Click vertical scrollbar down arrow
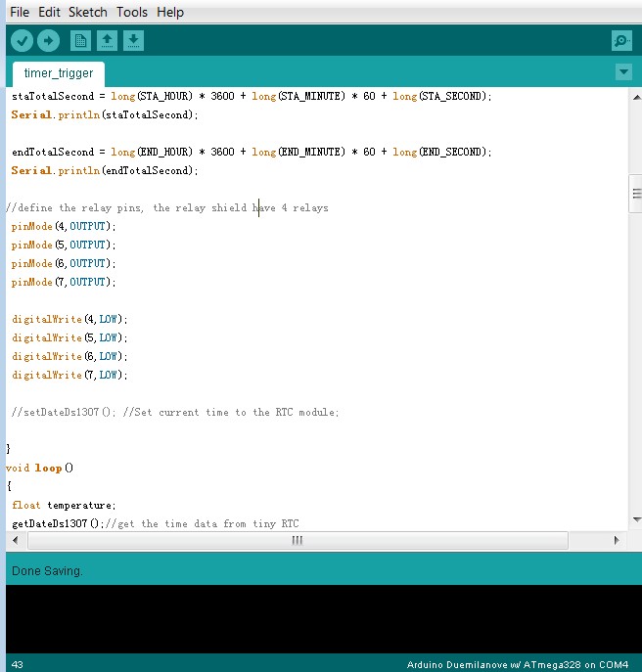 pyautogui.click(x=637, y=519)
